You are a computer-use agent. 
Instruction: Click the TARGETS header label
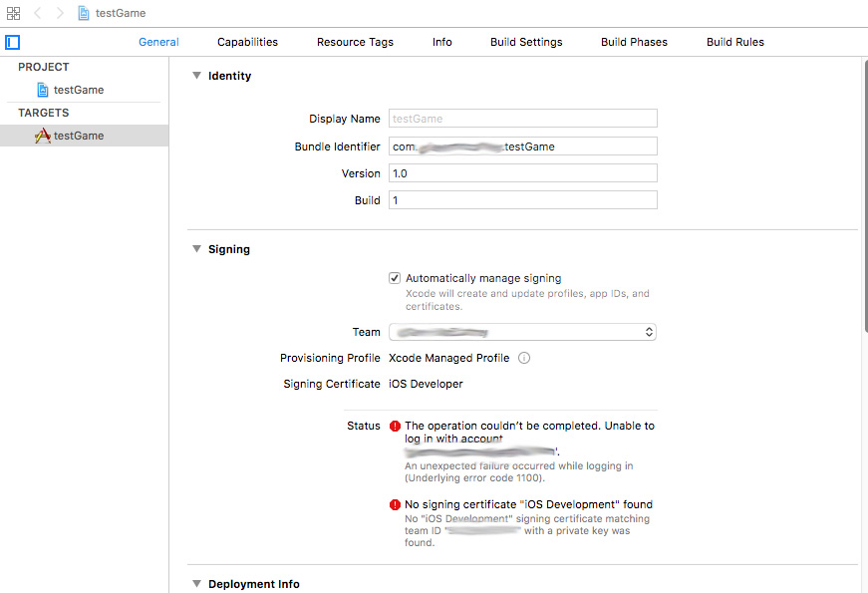44,113
